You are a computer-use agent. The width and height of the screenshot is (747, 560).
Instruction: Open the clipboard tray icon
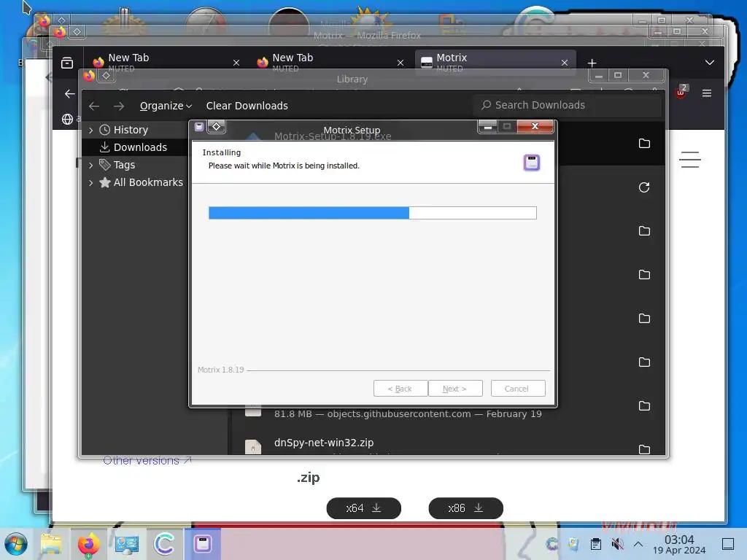click(x=595, y=544)
